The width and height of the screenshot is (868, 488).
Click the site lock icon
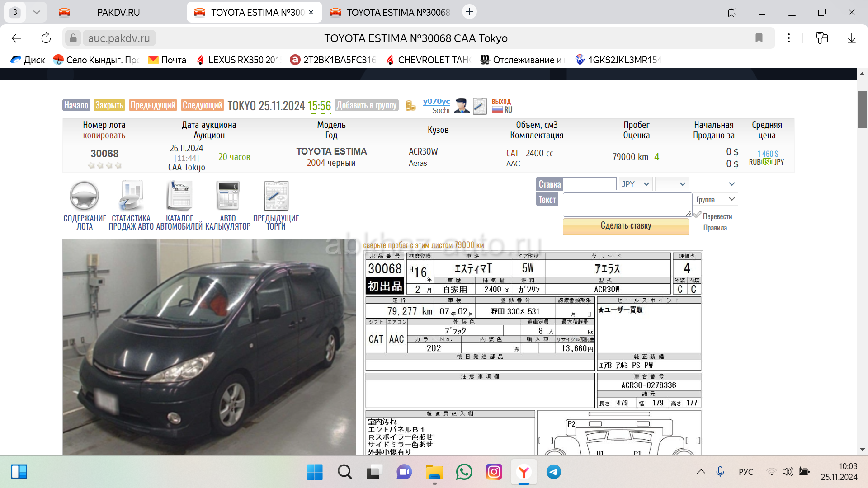pos(73,38)
